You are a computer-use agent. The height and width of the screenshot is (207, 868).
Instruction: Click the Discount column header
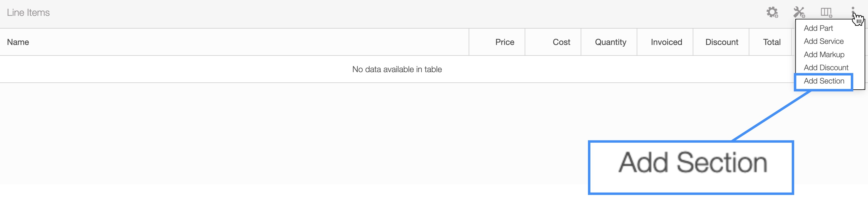coord(721,42)
